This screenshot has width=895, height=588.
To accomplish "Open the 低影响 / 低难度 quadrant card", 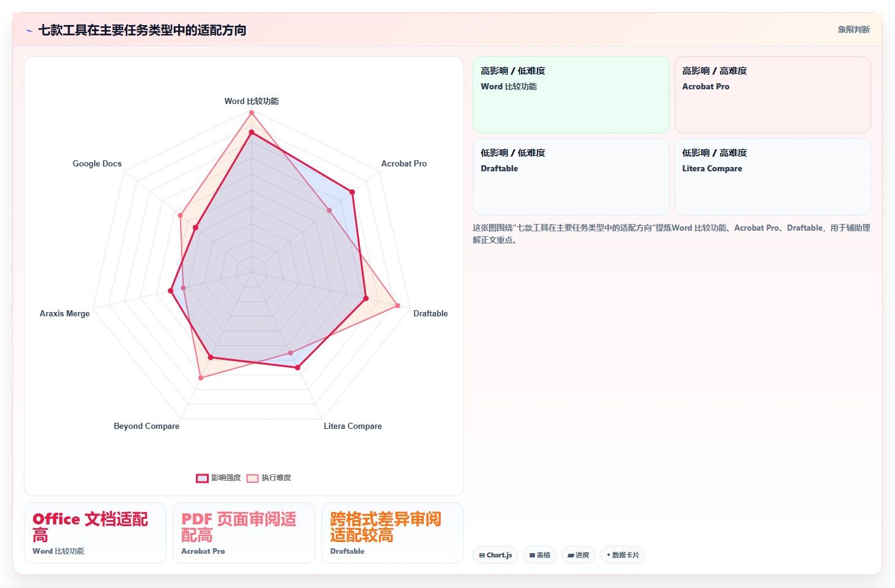I will (571, 177).
